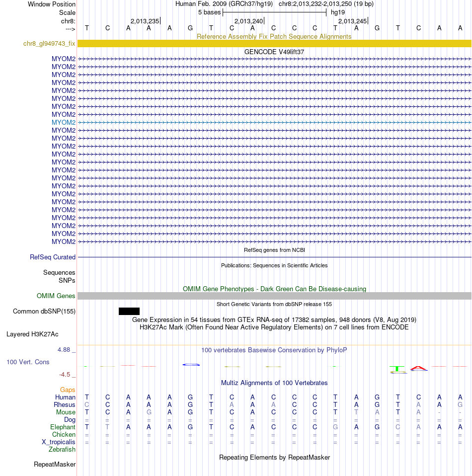Open the Common dbSNP(155) track label
This screenshot has width=472, height=476.
[x=44, y=311]
